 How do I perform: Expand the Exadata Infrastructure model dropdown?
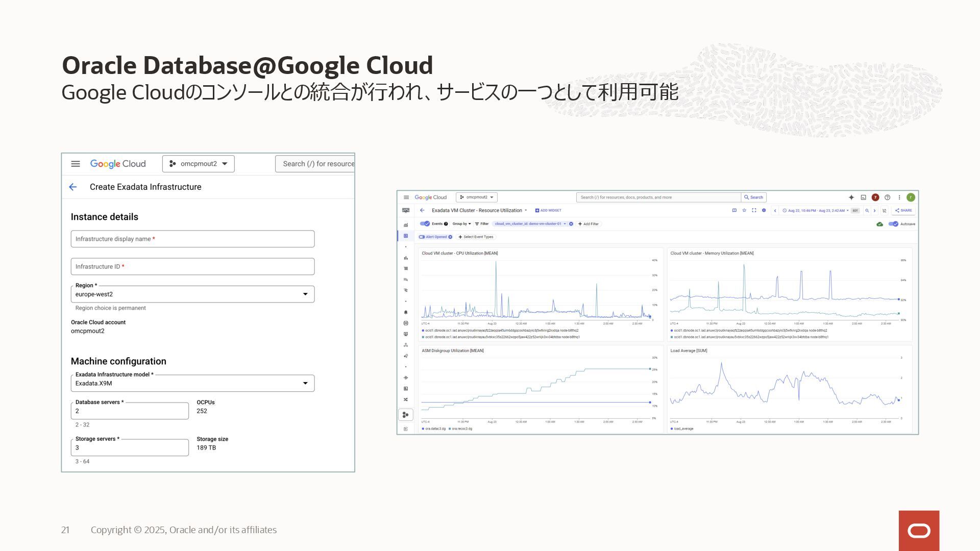point(192,384)
